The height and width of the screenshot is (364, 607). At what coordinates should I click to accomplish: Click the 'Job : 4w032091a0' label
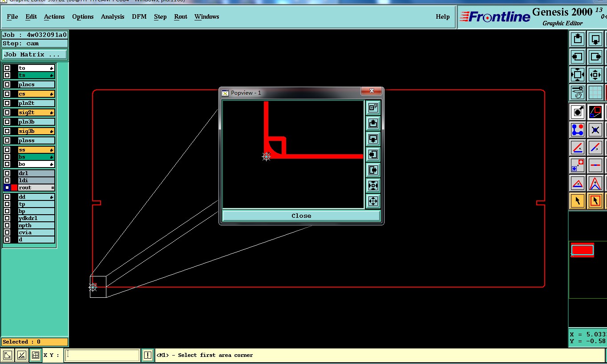(x=35, y=35)
